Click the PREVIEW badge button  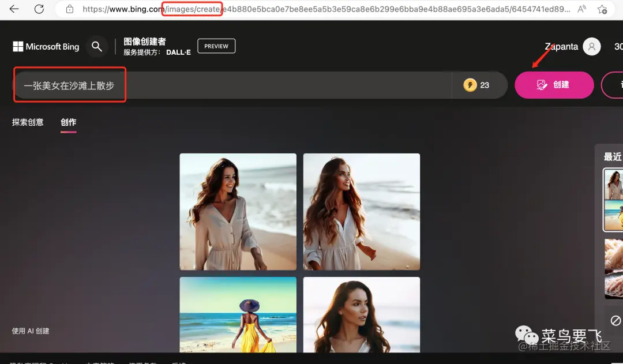[216, 46]
